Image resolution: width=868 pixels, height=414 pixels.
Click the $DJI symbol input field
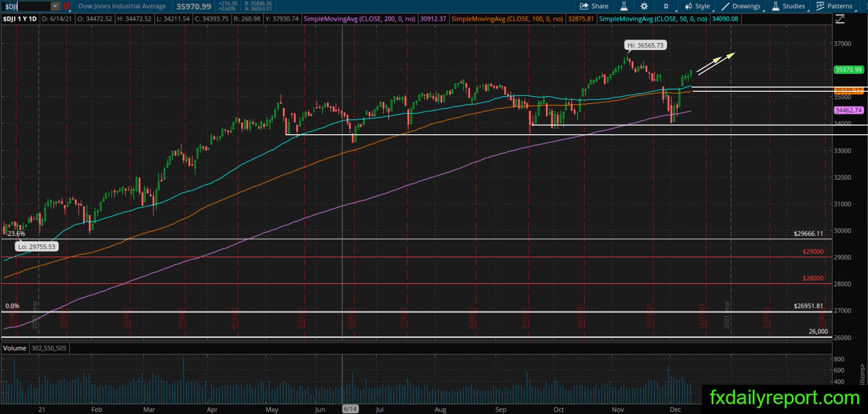click(x=27, y=6)
